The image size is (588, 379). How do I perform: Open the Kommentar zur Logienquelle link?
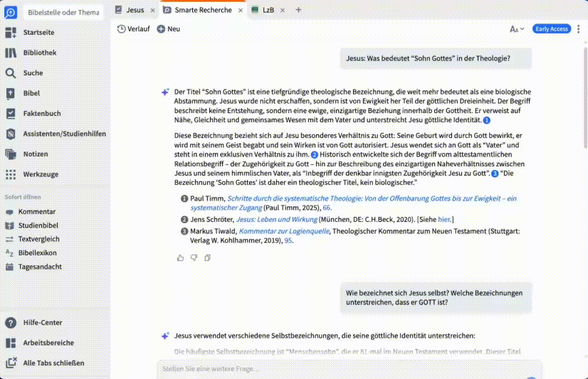(284, 231)
